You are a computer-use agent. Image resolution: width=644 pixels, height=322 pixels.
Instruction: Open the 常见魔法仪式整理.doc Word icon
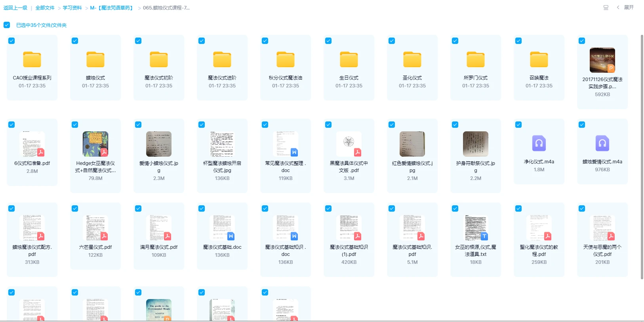(x=286, y=144)
